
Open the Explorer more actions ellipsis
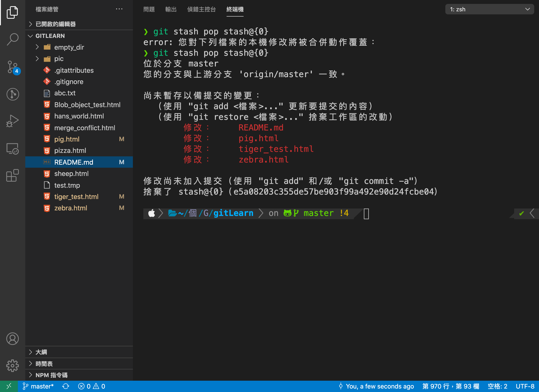tap(119, 9)
